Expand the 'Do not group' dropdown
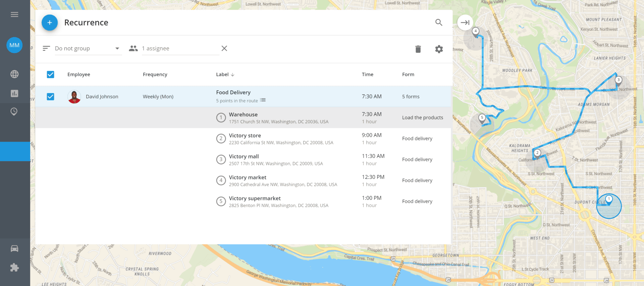 tap(88, 49)
